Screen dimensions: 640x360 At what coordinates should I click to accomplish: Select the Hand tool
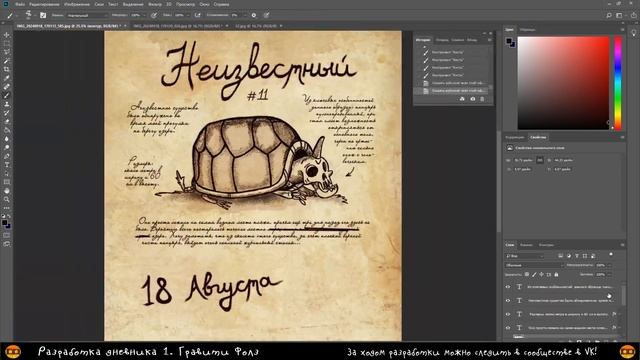[7, 191]
